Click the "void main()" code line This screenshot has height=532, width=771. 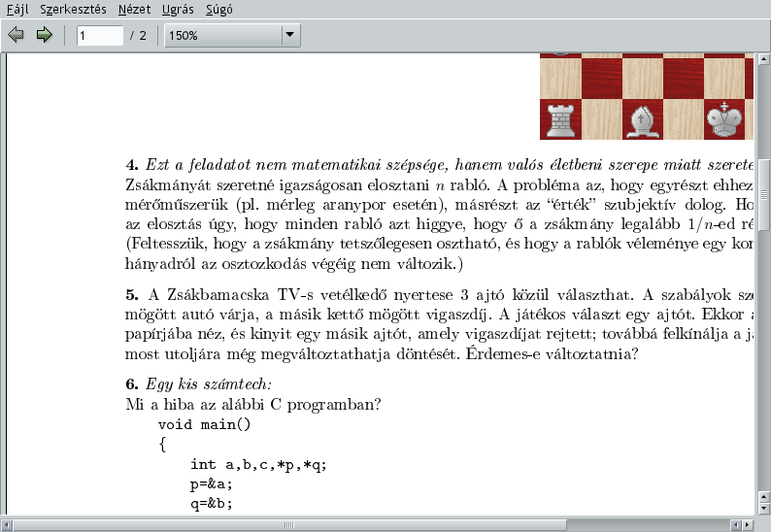(205, 424)
